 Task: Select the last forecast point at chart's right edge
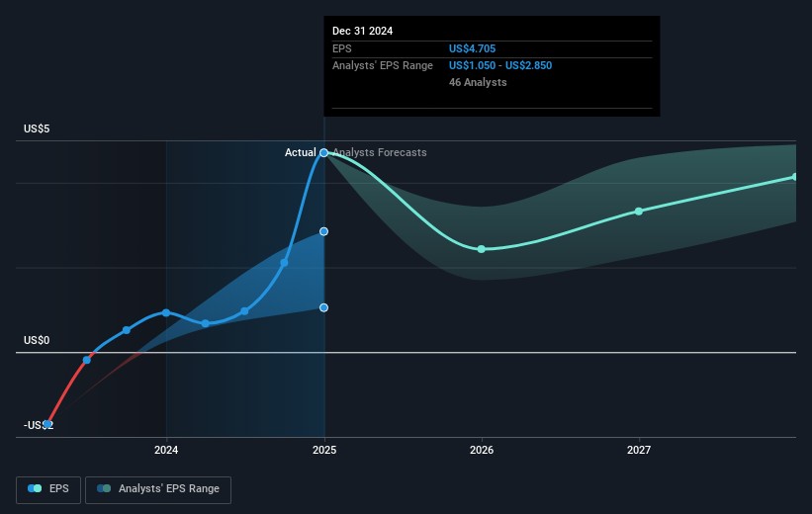795,177
